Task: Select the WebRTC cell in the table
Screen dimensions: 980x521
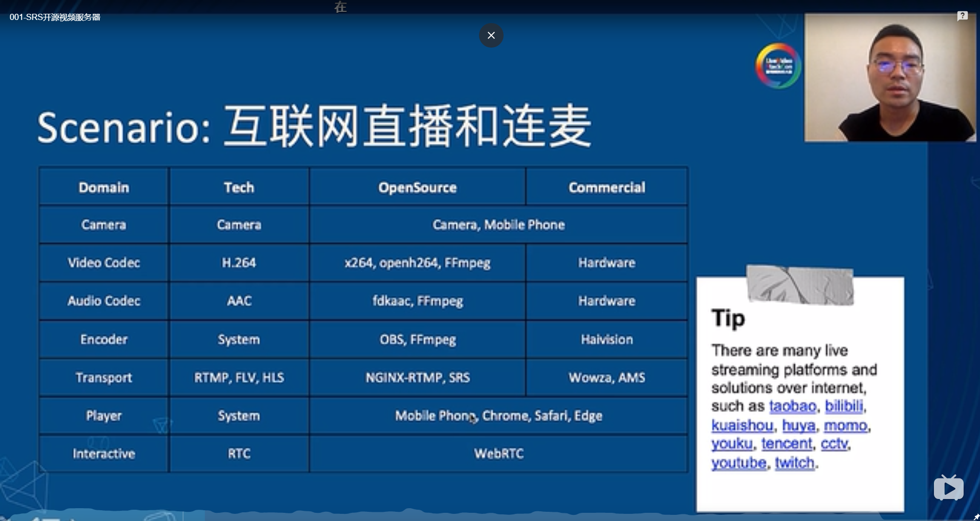Action: pyautogui.click(x=498, y=453)
